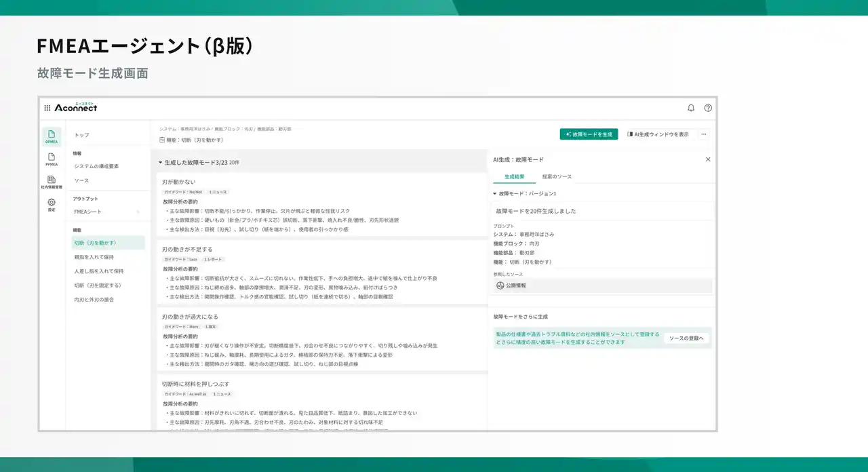
Task: Switch to the 提案のソース tab
Action: point(555,176)
